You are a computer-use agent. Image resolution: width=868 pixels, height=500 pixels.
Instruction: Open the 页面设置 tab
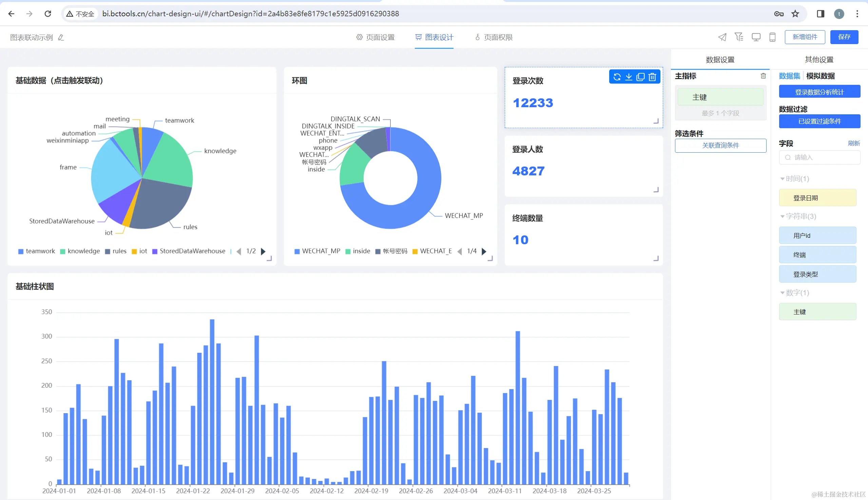coord(375,37)
